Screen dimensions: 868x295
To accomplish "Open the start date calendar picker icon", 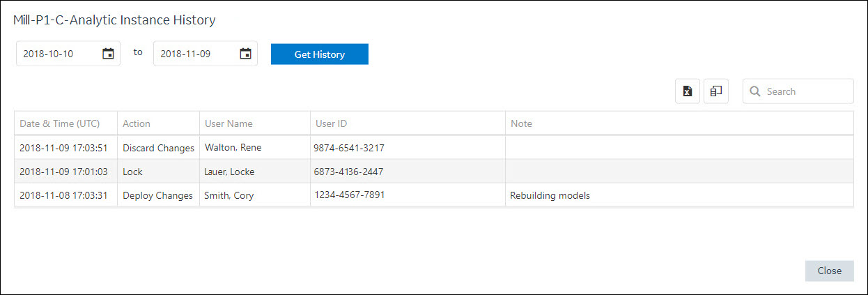I will [x=108, y=54].
